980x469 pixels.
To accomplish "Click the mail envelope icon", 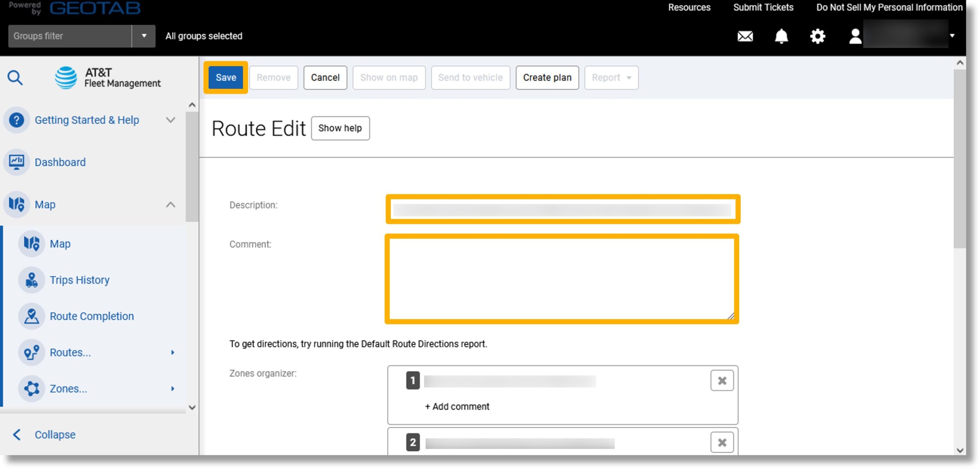I will [x=744, y=35].
